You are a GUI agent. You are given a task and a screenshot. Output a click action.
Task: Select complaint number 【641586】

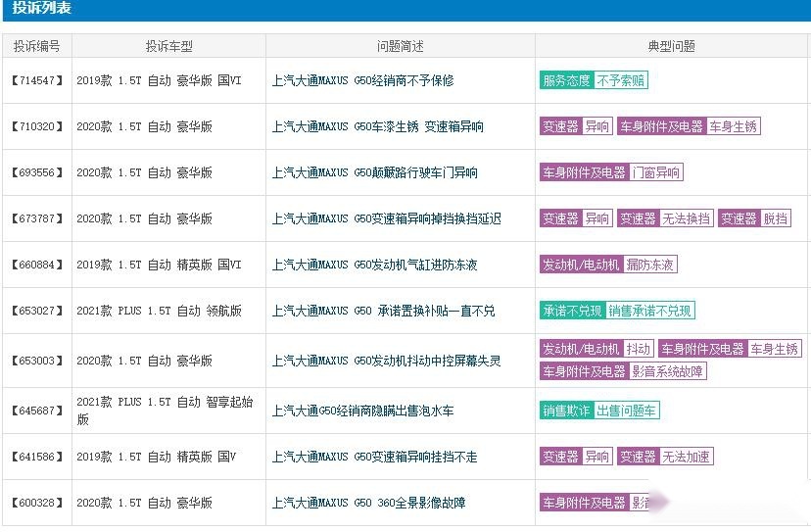click(36, 457)
